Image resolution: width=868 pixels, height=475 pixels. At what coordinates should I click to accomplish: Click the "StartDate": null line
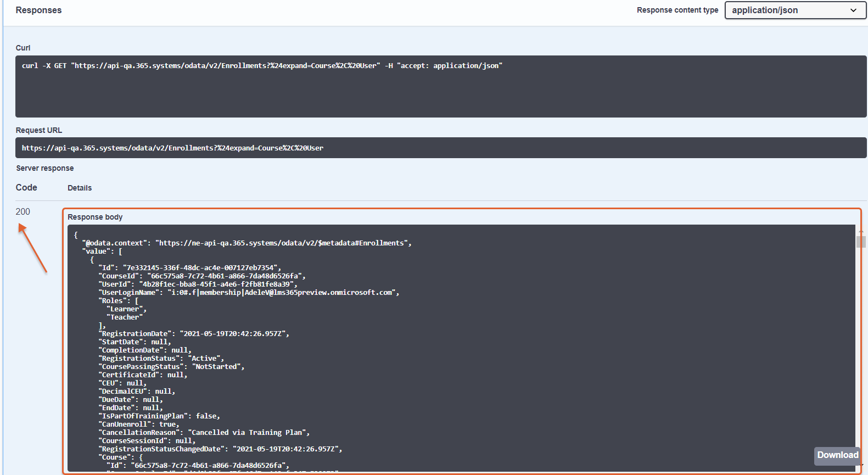[135, 342]
